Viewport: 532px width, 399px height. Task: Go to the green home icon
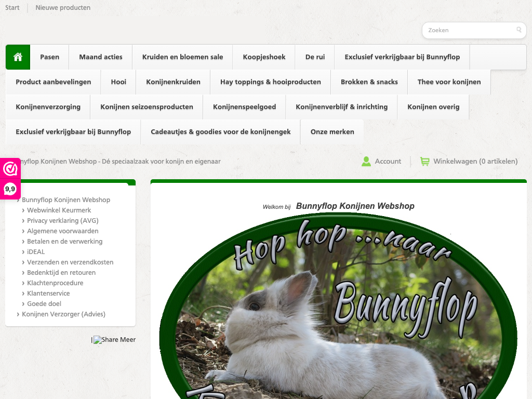[x=18, y=57]
